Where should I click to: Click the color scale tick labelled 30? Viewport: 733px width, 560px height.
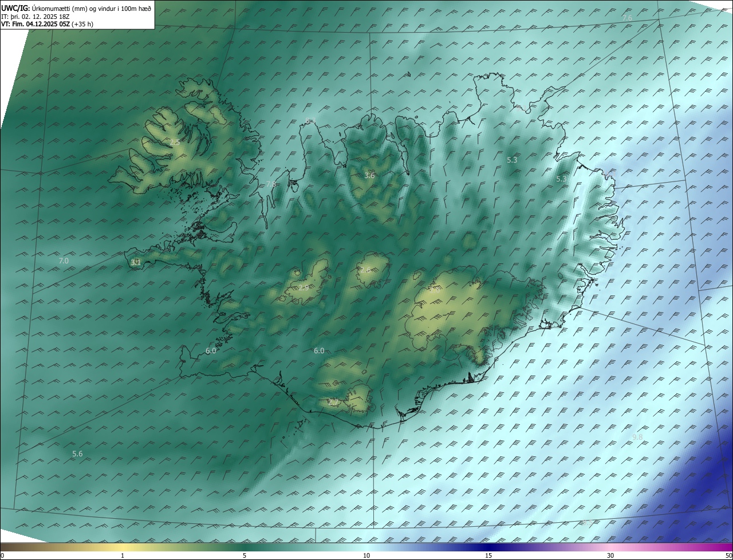pyautogui.click(x=610, y=556)
